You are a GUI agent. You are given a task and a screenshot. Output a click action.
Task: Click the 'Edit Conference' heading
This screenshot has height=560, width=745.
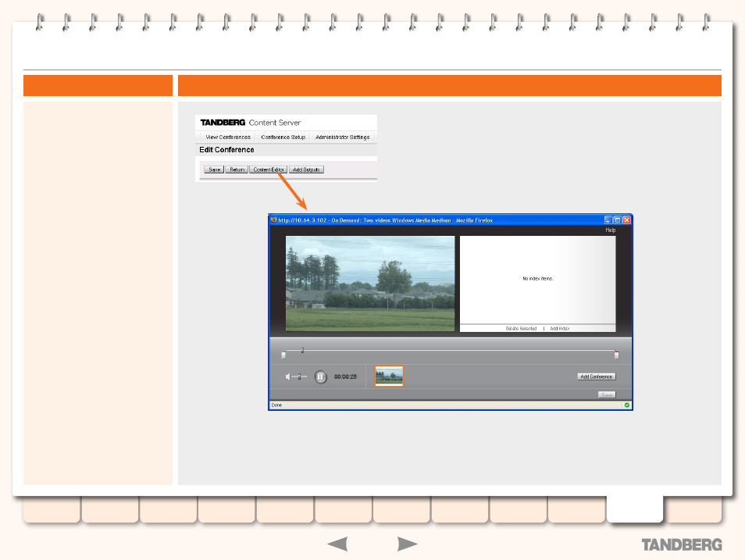pyautogui.click(x=226, y=150)
